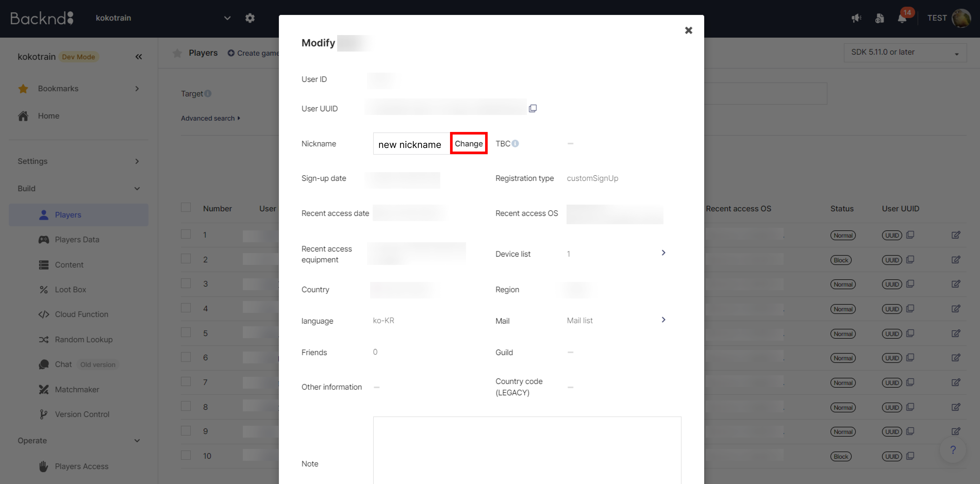Check the checkbox for row 4
Viewport: 980px width, 484px height.
[x=186, y=308]
